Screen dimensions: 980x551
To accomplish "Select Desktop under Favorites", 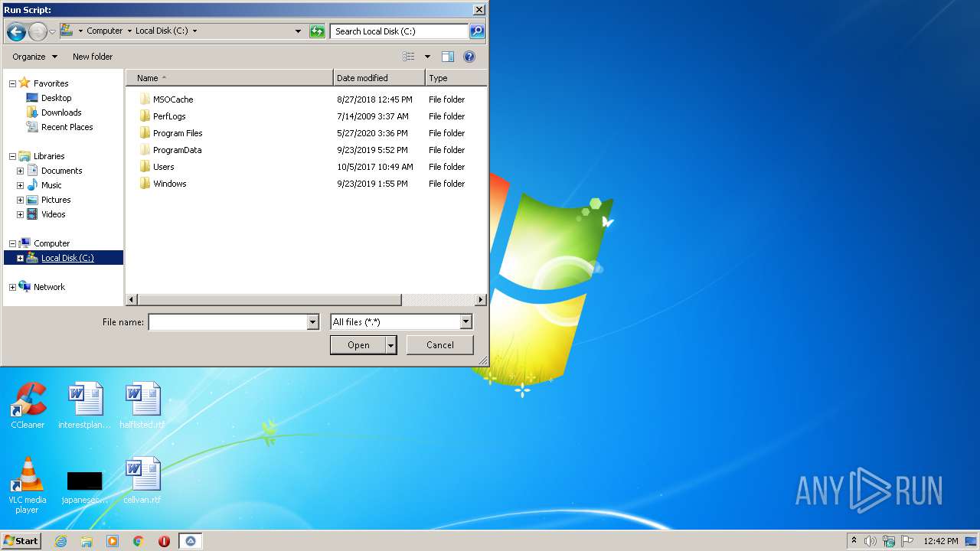I will [56, 98].
